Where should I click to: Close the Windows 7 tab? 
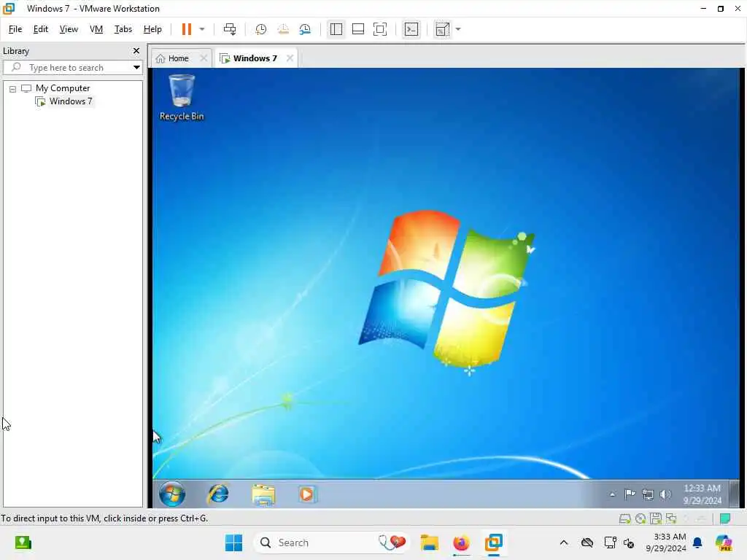point(290,58)
